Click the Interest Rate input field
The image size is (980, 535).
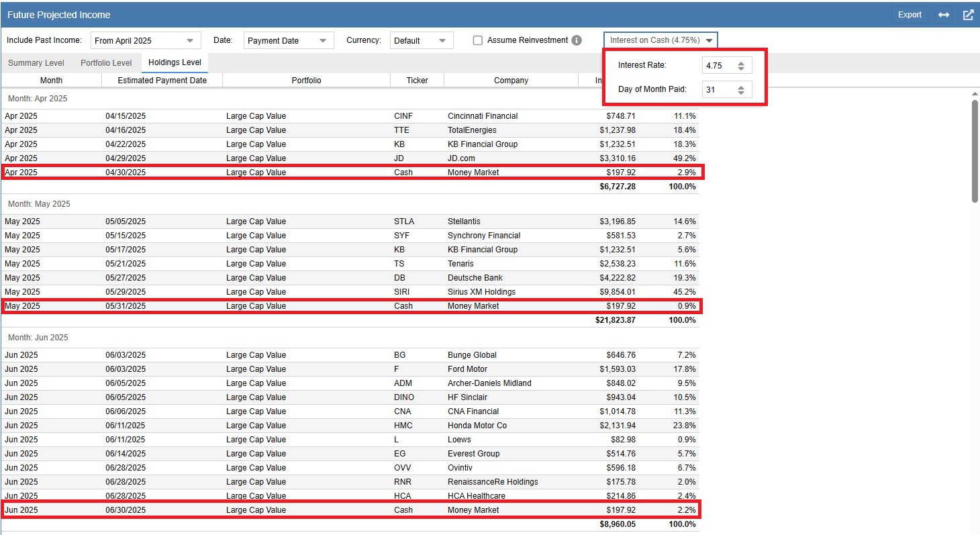pyautogui.click(x=727, y=65)
